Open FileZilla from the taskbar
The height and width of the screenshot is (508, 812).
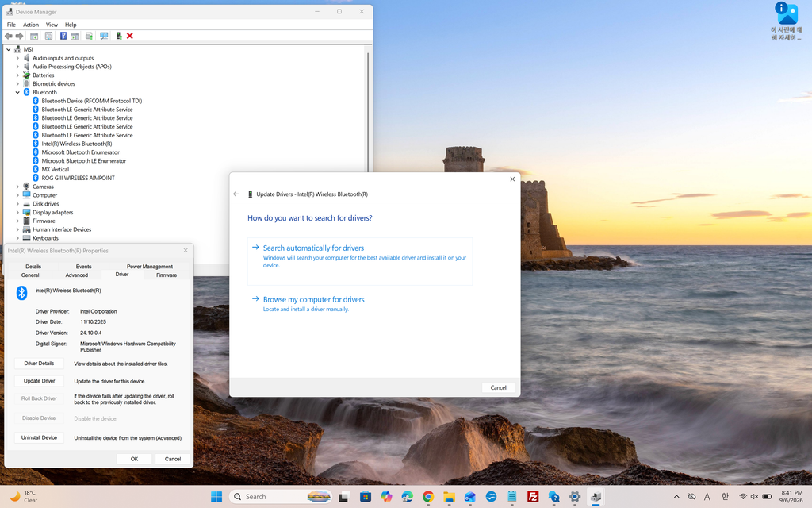click(x=532, y=497)
